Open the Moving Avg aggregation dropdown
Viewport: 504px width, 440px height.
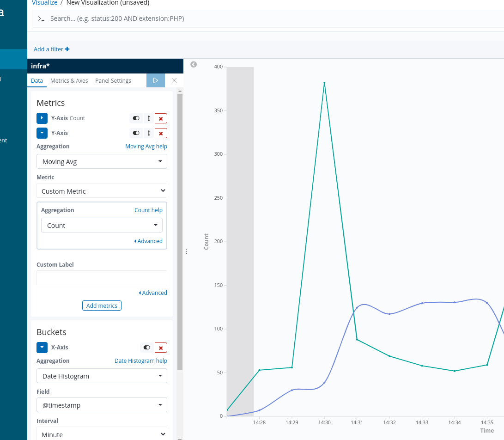pos(102,162)
